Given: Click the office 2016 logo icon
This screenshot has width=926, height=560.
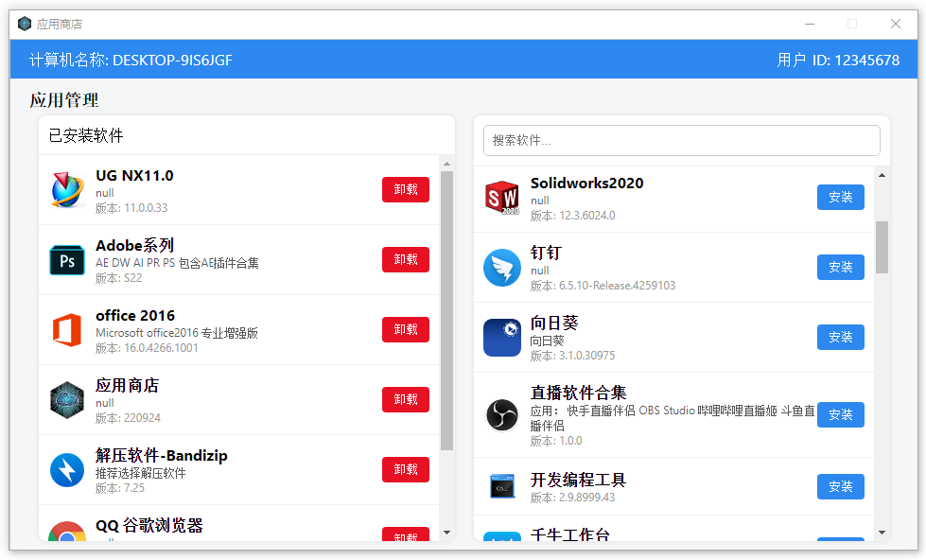Looking at the screenshot, I should click(x=67, y=329).
